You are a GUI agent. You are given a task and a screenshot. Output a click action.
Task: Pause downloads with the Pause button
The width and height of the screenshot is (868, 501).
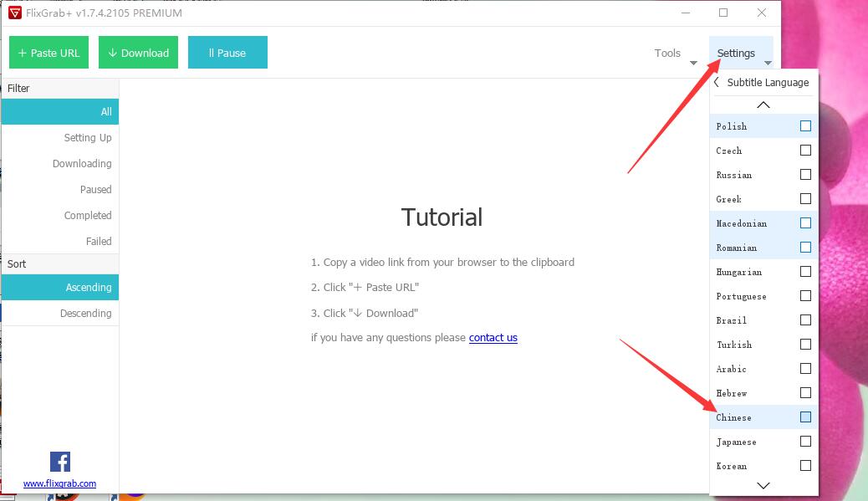click(227, 53)
